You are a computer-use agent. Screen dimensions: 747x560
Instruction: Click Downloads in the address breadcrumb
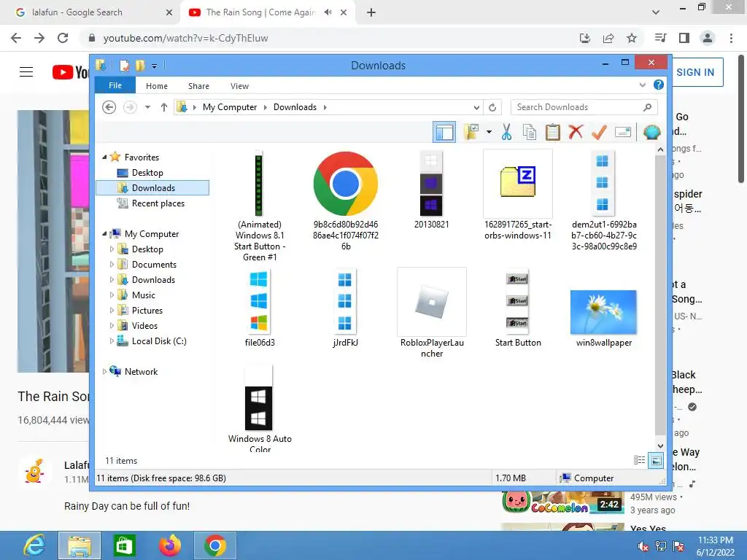295,107
